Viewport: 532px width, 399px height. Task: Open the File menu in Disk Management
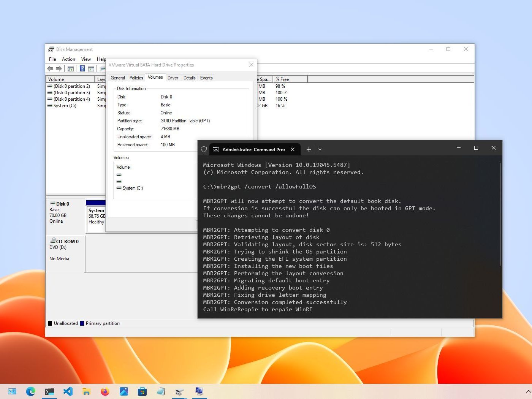tap(52, 59)
